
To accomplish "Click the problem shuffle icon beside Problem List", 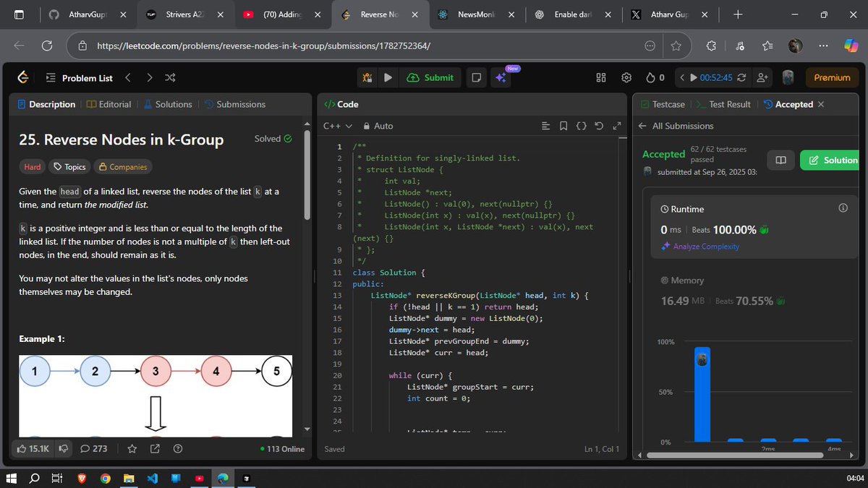I will tap(171, 77).
